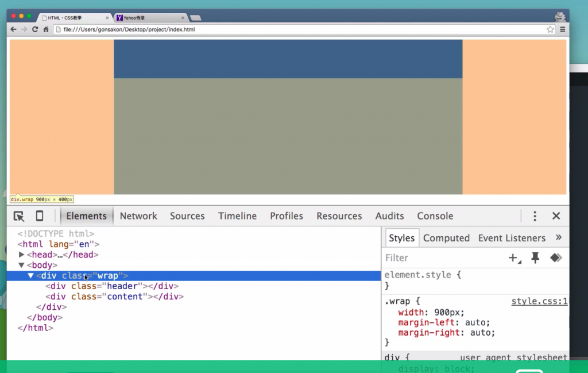Viewport: 588px width, 373px height.
Task: Switch to the Computed tab
Action: tap(446, 238)
